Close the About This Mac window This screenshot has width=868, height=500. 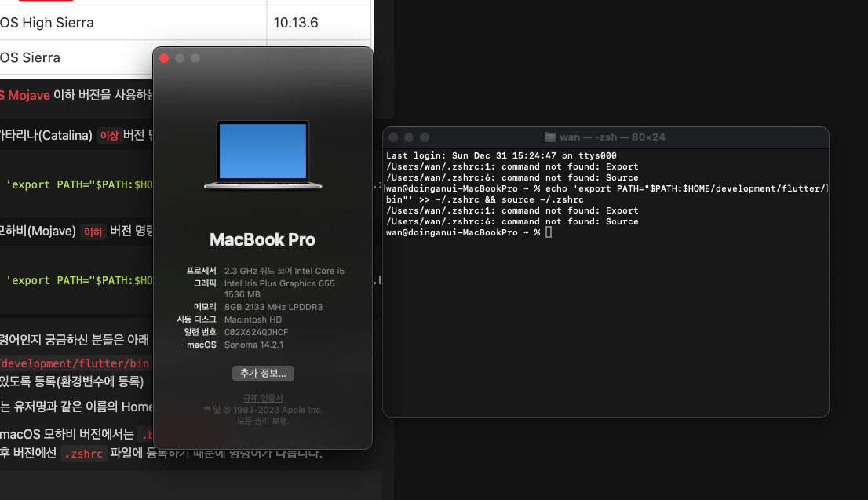pyautogui.click(x=164, y=58)
